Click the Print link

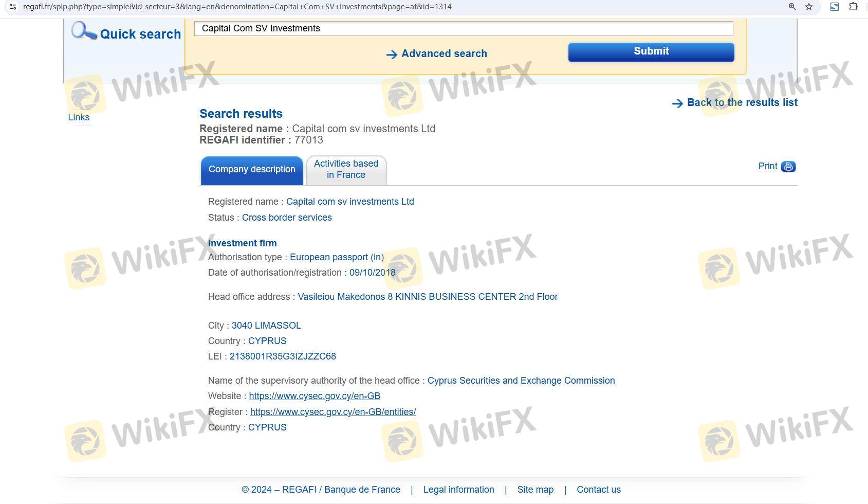pyautogui.click(x=768, y=166)
